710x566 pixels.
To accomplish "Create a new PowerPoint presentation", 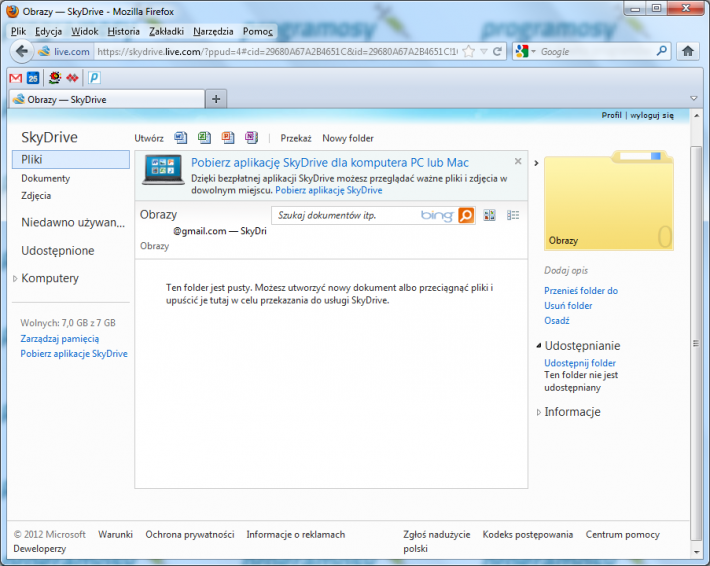I will coord(228,137).
